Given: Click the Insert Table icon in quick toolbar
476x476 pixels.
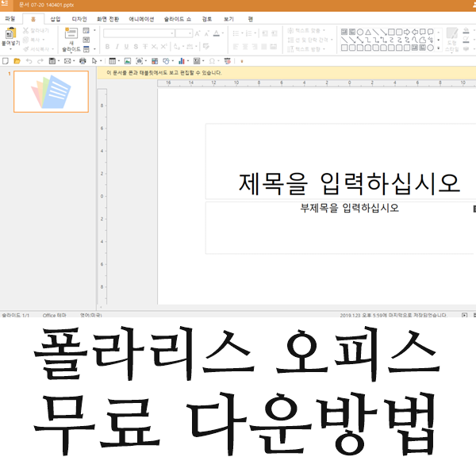Looking at the screenshot, I should (x=113, y=61).
